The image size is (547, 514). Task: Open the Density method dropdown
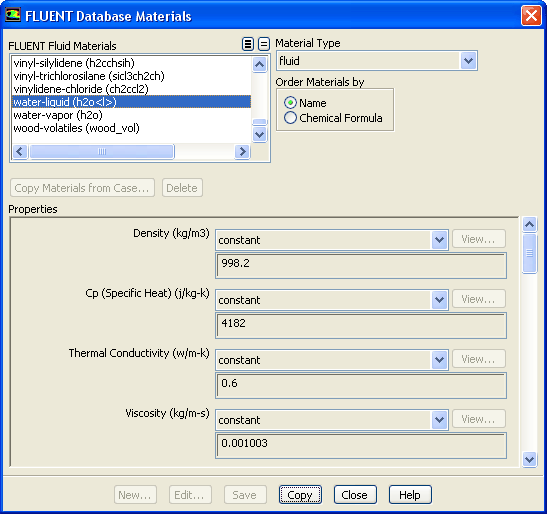[x=439, y=240]
